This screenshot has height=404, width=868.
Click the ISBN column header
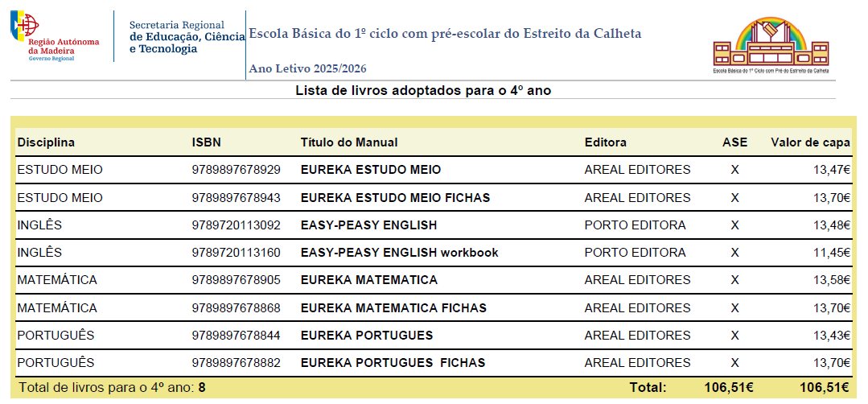coord(206,142)
